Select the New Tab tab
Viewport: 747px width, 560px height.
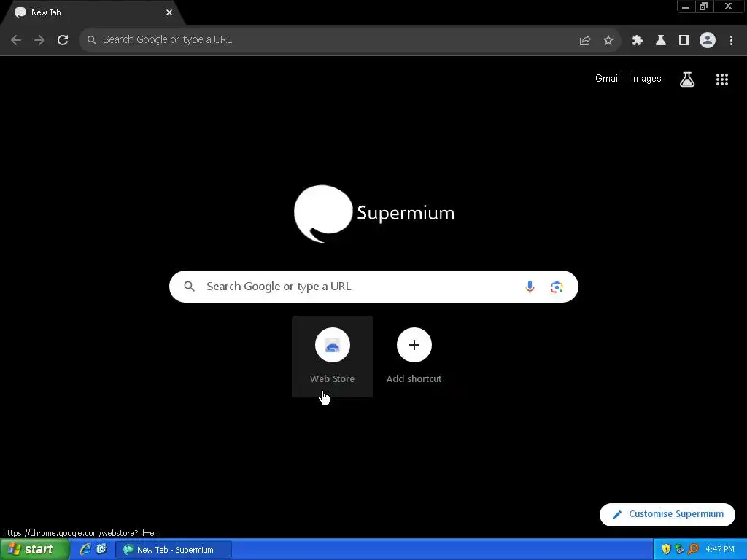(93, 13)
